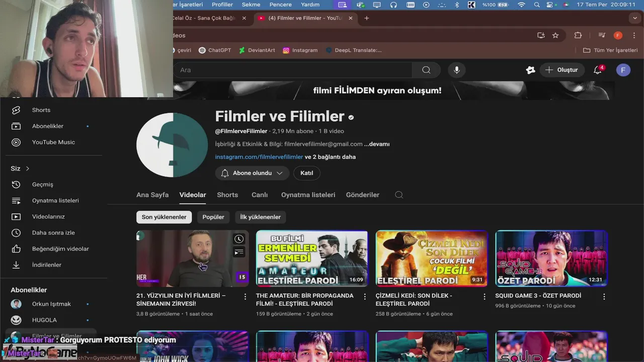644x362 pixels.
Task: Open ChatGPT bookmark in bookmarks bar
Action: [x=215, y=50]
